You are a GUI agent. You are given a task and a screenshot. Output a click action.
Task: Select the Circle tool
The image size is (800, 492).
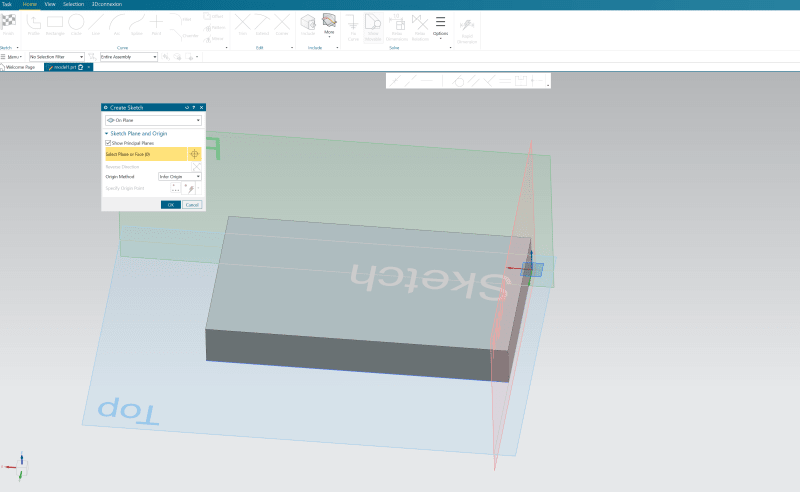point(76,22)
